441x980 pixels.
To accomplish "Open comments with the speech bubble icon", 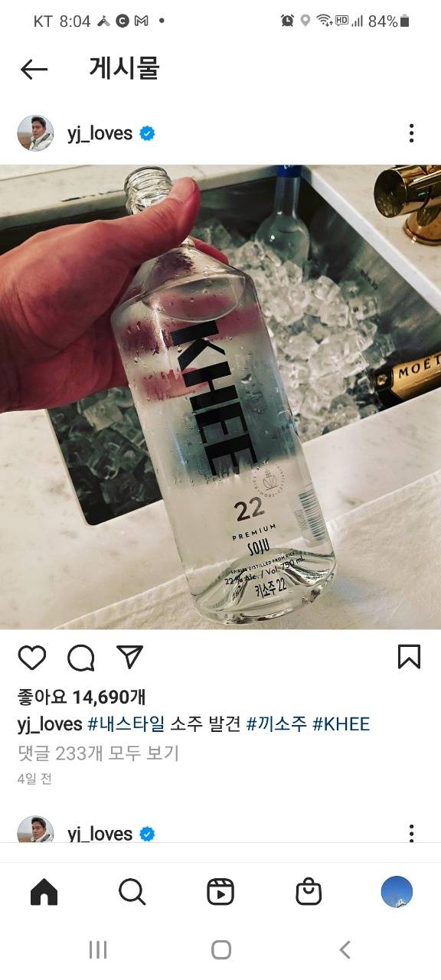I will coord(80,658).
